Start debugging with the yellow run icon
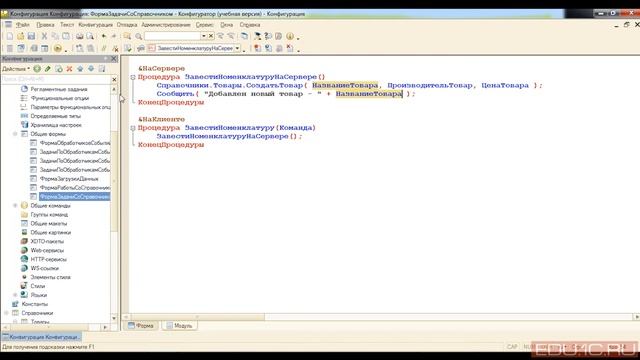640x360 pixels. [x=58, y=48]
